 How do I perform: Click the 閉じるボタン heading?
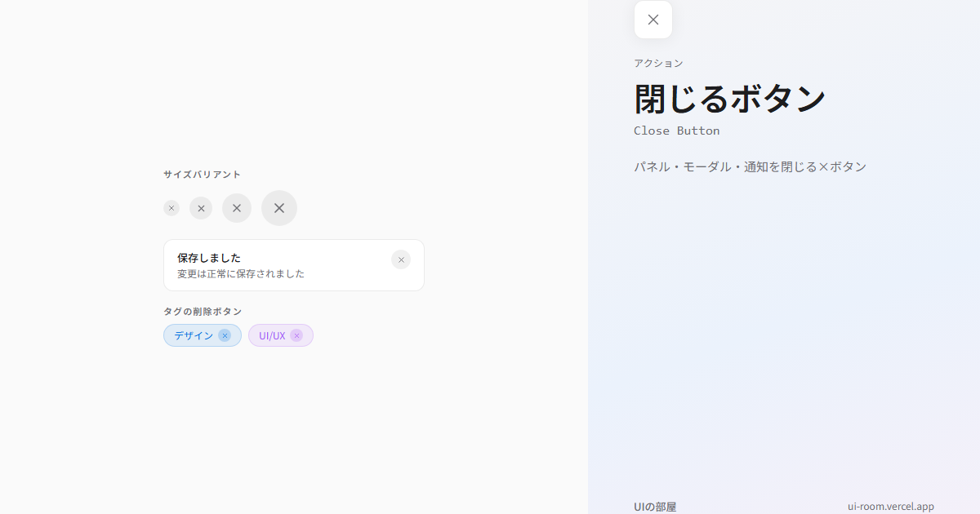[730, 99]
